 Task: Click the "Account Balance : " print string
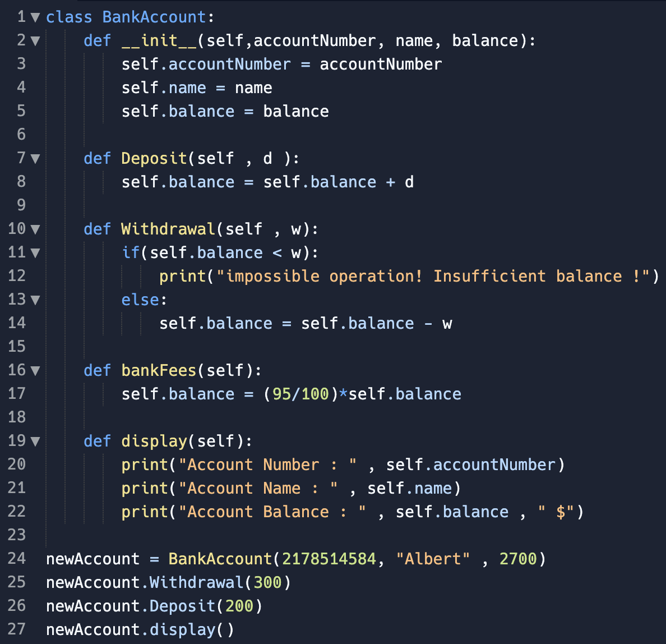[x=272, y=512]
